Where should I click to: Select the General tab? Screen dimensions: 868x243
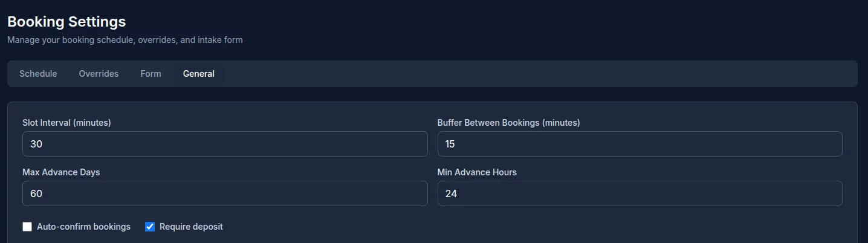tap(199, 74)
